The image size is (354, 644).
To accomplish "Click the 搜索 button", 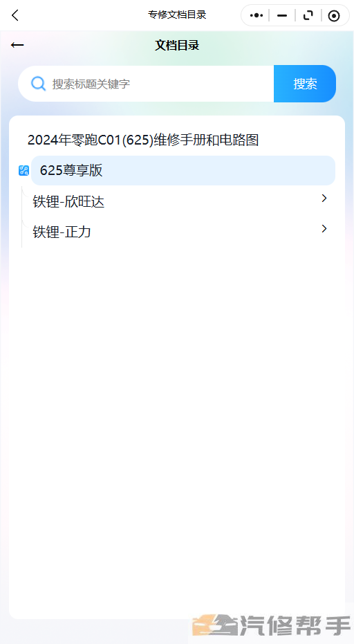I will pos(305,84).
